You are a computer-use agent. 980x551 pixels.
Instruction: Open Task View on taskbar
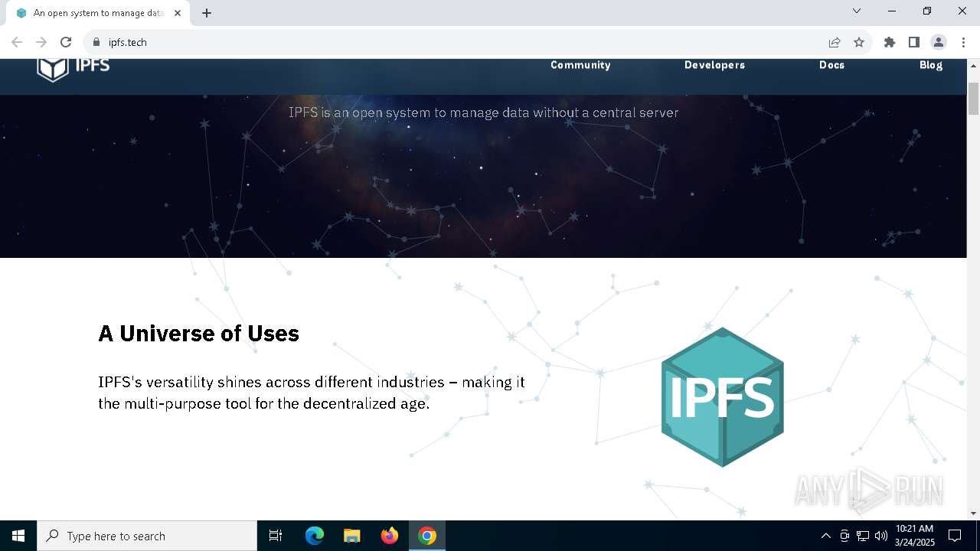pos(276,536)
